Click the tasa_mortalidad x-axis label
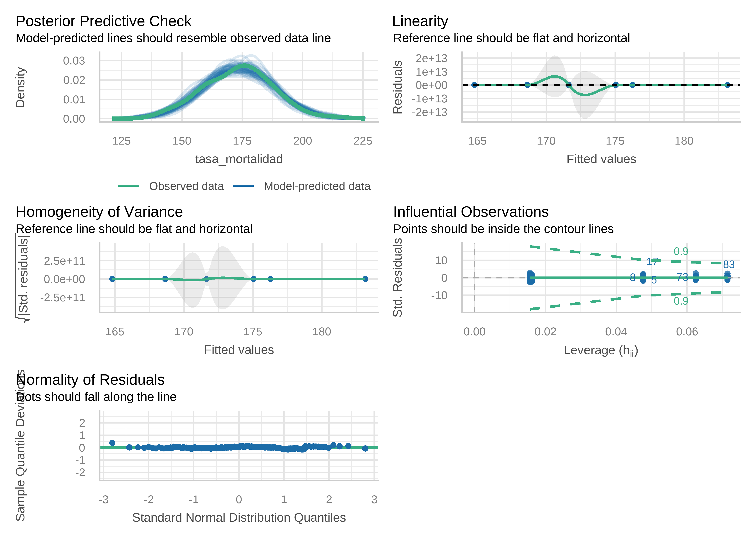 [239, 159]
